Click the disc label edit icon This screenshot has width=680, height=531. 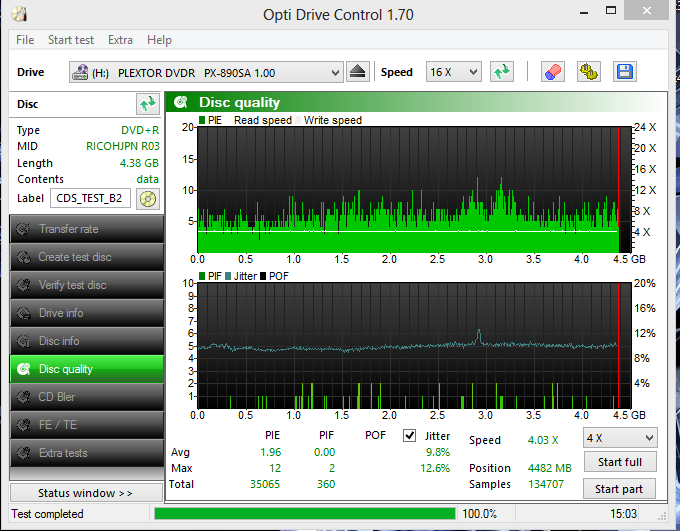click(x=148, y=198)
